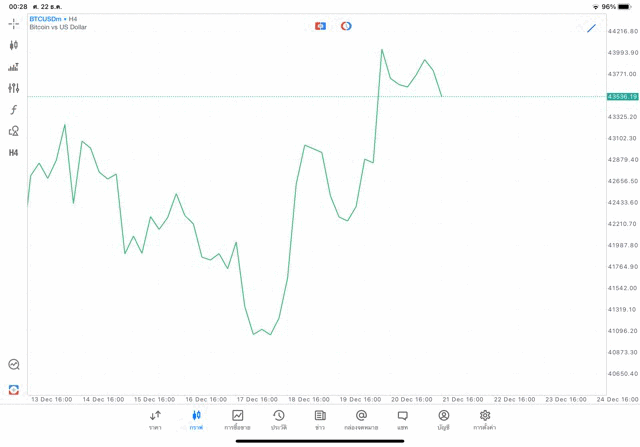The height and width of the screenshot is (447, 640).
Task: Open the chart type candlestick icon
Action: tap(13, 45)
